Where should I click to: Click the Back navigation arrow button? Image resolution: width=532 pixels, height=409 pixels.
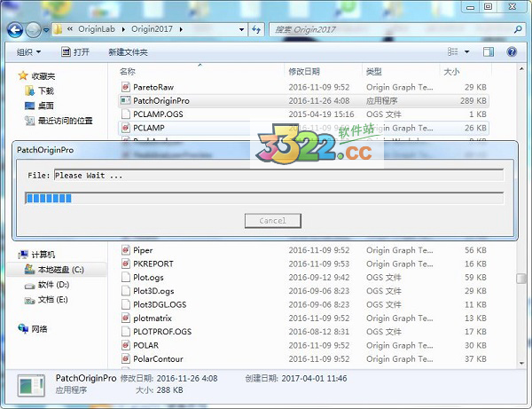click(15, 30)
